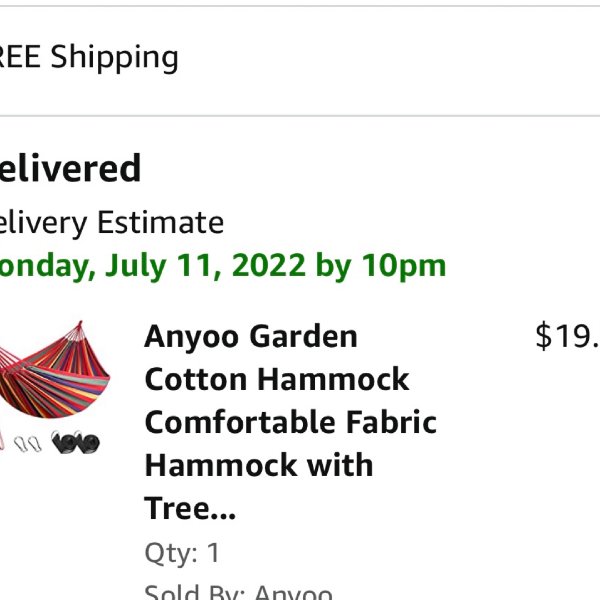Click the "by 10pm" delivery time text
The height and width of the screenshot is (600, 600).
(381, 266)
